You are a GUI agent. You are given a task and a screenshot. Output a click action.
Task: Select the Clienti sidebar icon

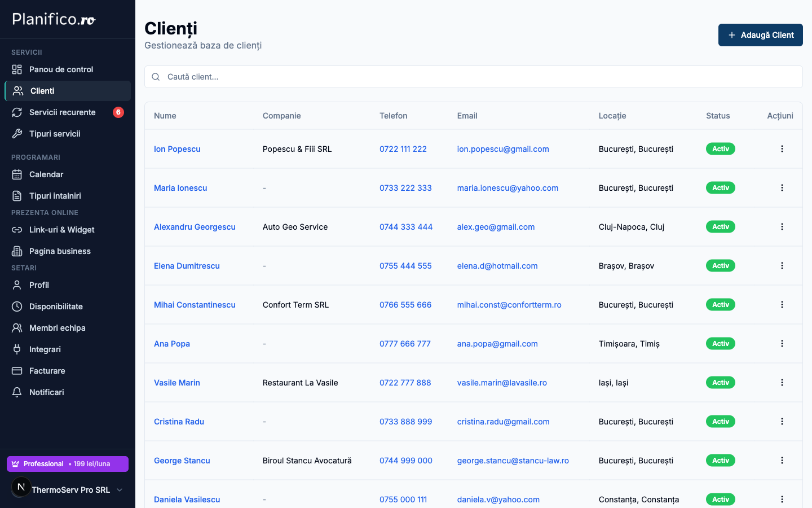(x=17, y=90)
